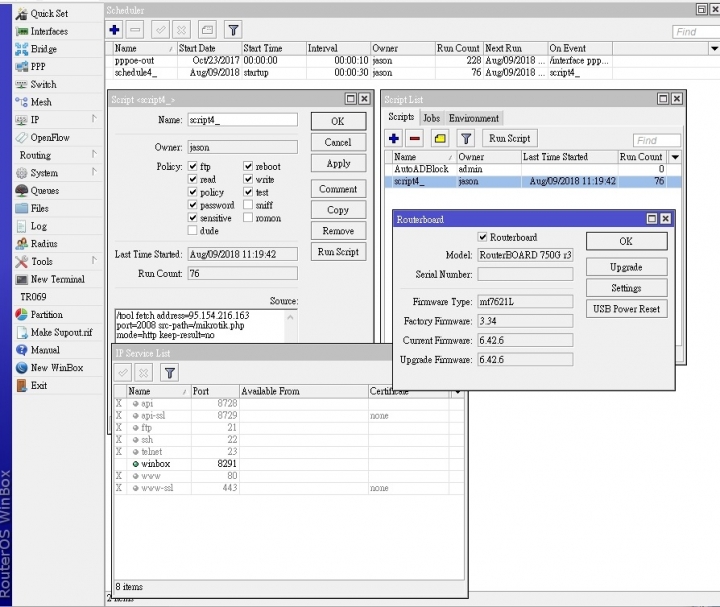Toggle read policy checkbox
Viewport: 720px width, 607px height.
[x=193, y=180]
